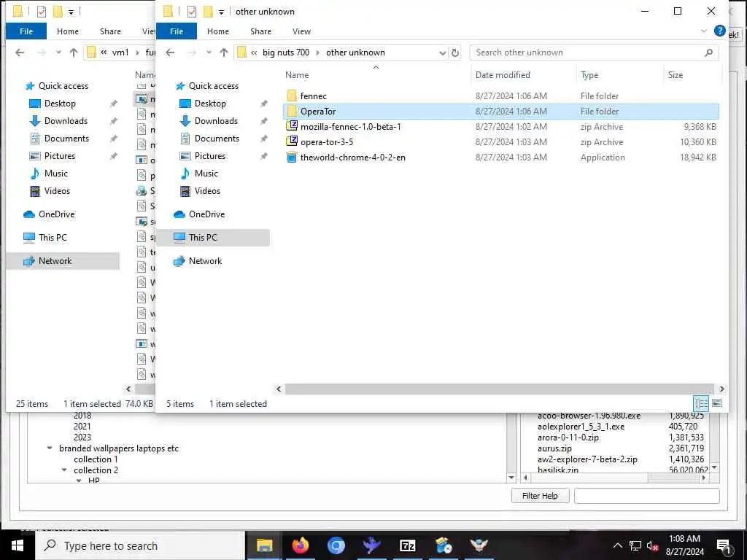
Task: Open Quick Access Toolbar dropdown in vm1 window
Action: 71,12
